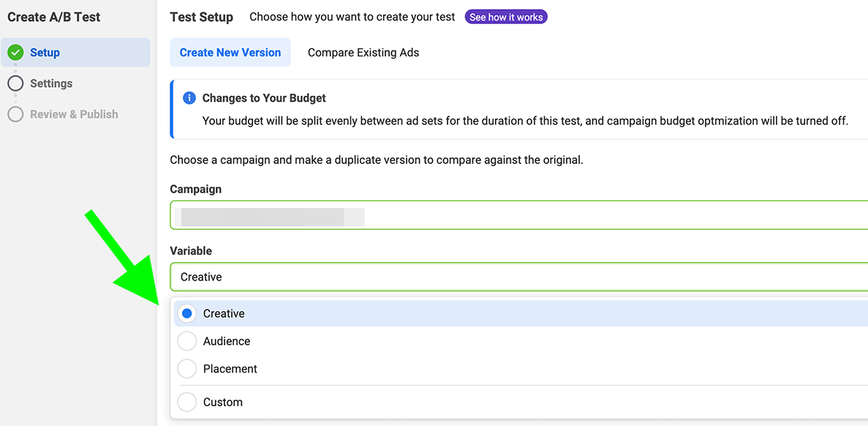The width and height of the screenshot is (868, 426).
Task: Click the Custom option text
Action: click(x=223, y=402)
